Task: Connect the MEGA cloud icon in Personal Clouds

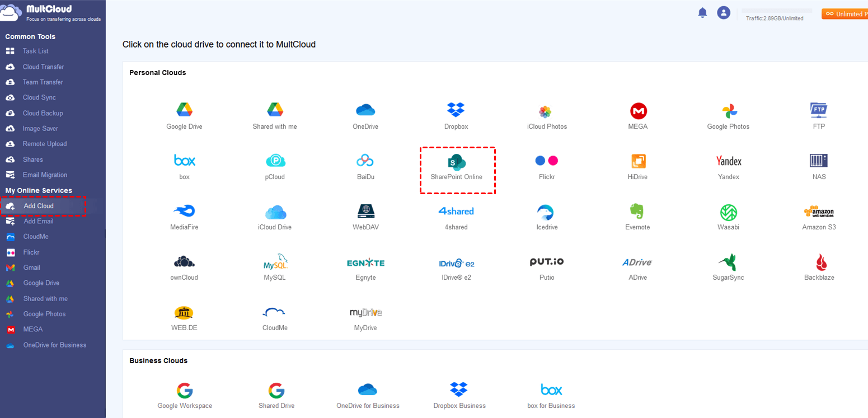Action: point(638,111)
